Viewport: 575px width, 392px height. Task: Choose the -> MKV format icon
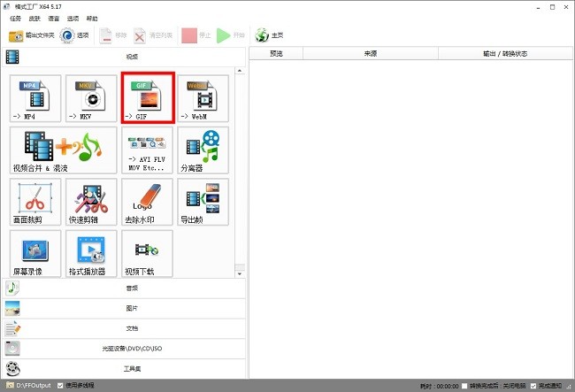[92, 98]
